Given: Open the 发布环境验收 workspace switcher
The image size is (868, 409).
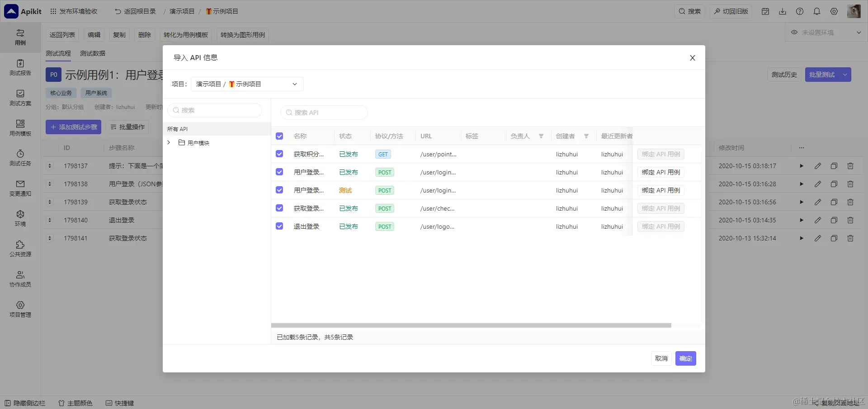Looking at the screenshot, I should [x=74, y=11].
